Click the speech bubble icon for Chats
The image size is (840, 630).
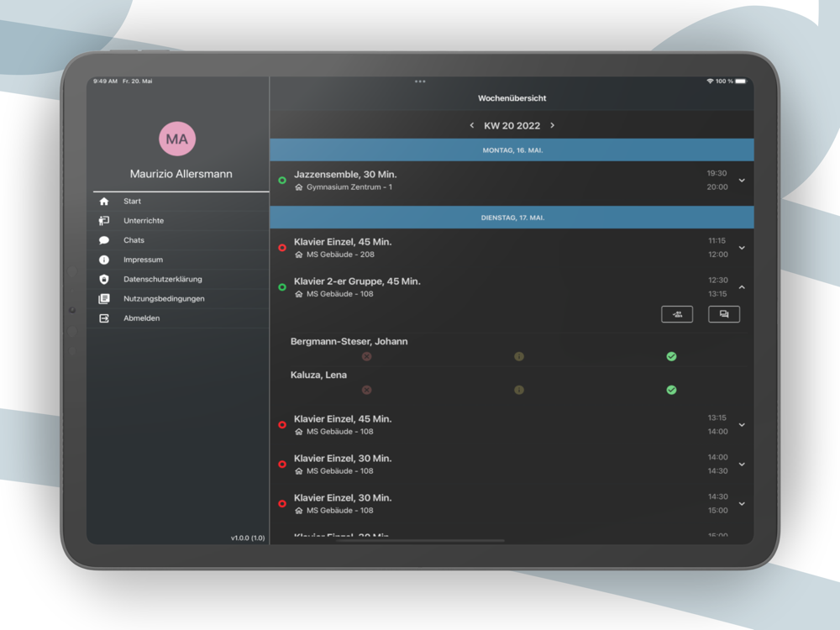104,240
